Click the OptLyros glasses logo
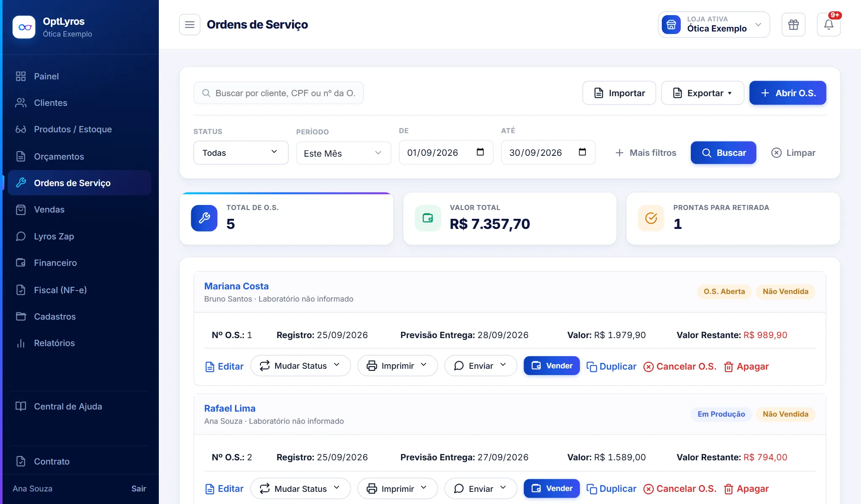This screenshot has height=504, width=861. click(x=24, y=27)
